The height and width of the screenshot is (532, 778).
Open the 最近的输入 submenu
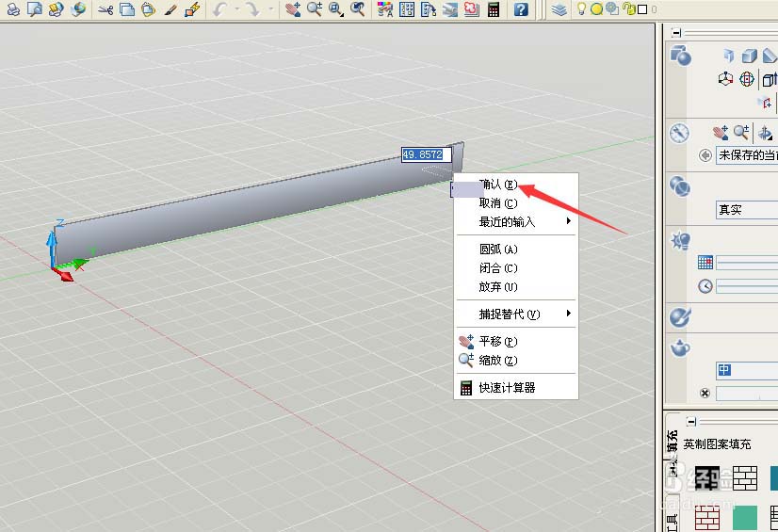point(516,221)
